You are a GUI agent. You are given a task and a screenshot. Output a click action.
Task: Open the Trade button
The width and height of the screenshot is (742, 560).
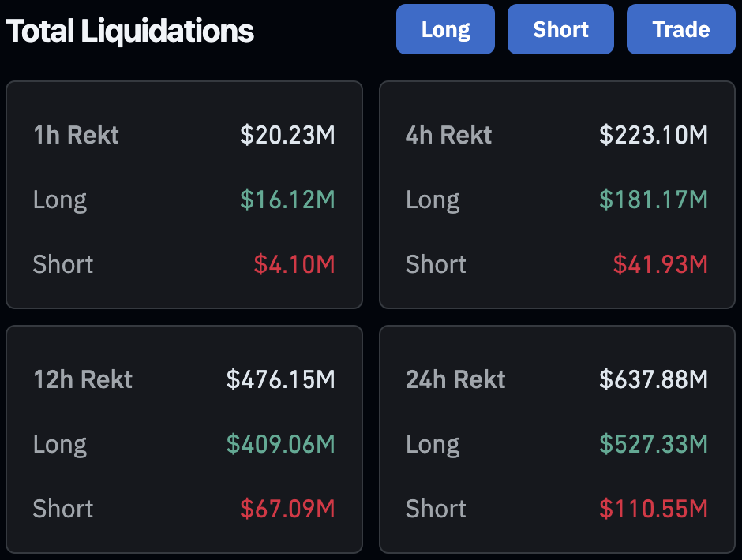coord(681,29)
